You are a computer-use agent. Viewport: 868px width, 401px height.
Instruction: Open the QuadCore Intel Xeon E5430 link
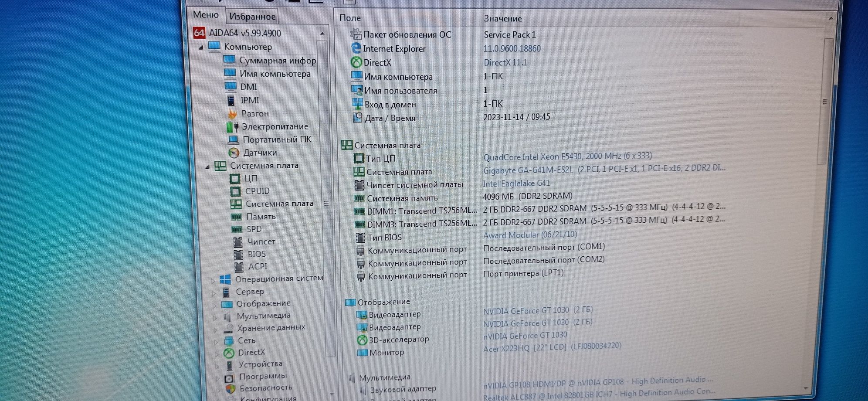pos(567,156)
